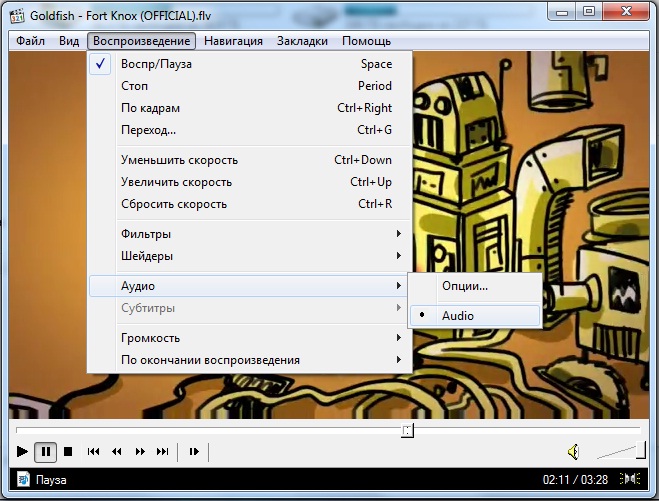Mute audio with the speaker icon
This screenshot has height=501, width=659.
click(x=574, y=452)
